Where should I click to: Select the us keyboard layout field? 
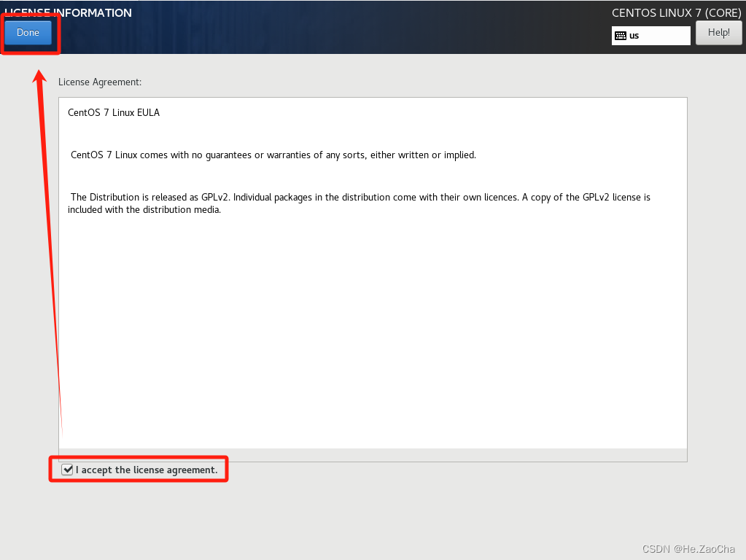[x=651, y=36]
